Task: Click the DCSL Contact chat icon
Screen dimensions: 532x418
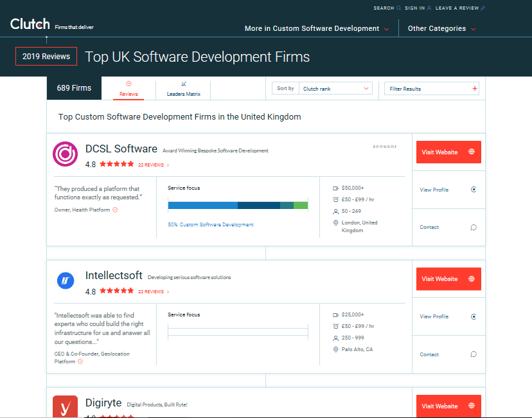Action: click(x=474, y=227)
